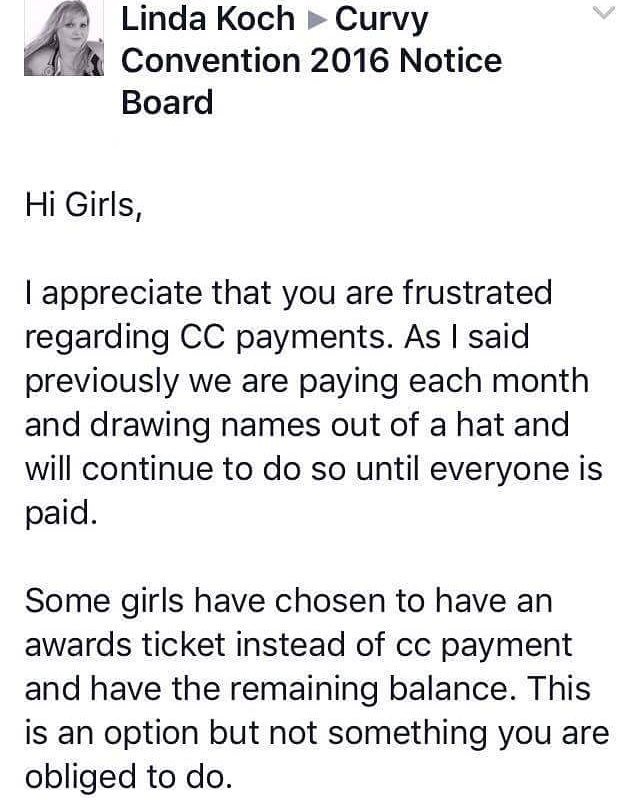Screen dimensions: 640x800
Task: Click the final line "obliged to do."
Action: (129, 778)
